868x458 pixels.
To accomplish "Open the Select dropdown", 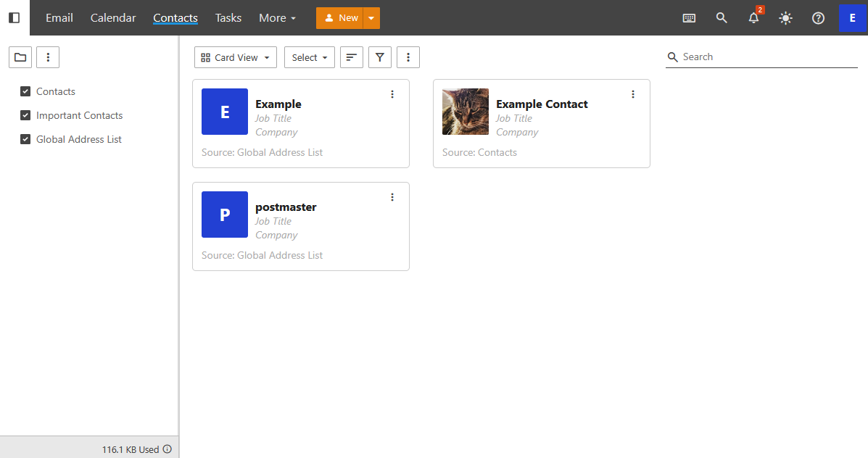I will [309, 57].
